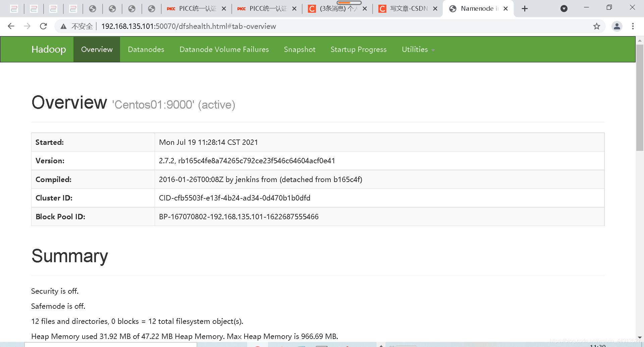Open Datanode Volume Failures page

click(224, 49)
